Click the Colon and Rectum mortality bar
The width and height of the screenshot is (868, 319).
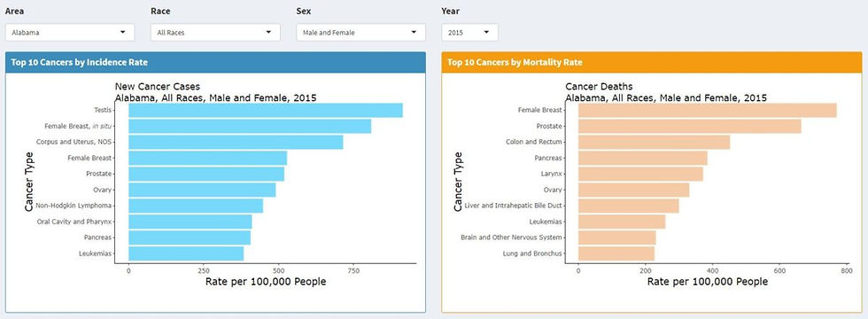[655, 143]
